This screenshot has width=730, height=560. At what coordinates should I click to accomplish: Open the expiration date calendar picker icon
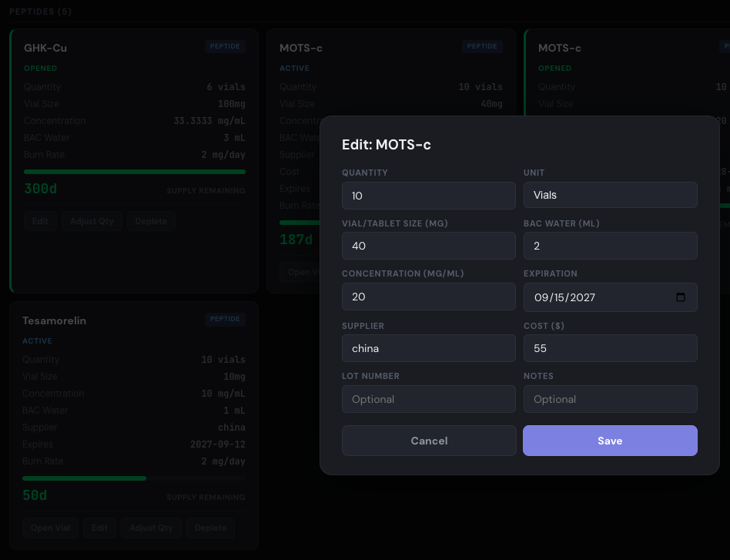(680, 297)
